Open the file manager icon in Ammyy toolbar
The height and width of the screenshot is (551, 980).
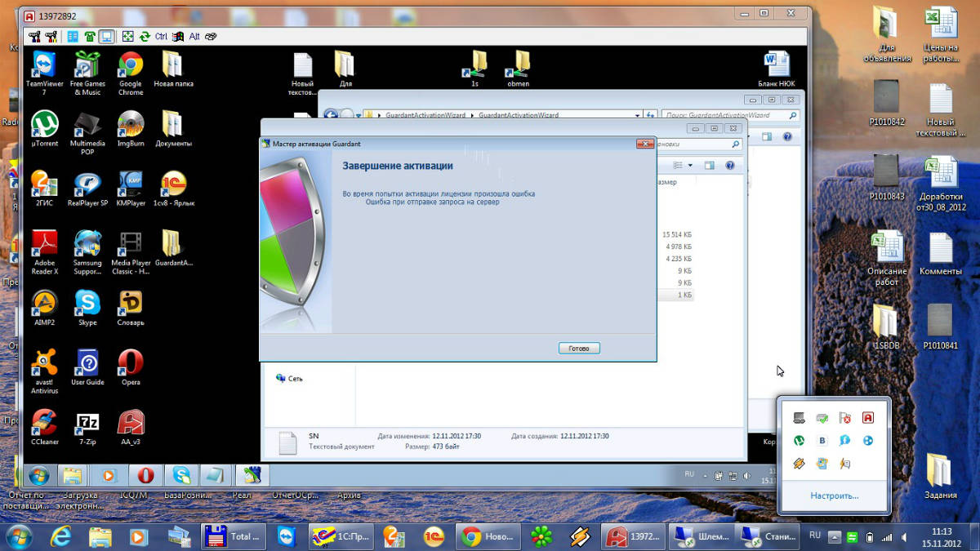point(72,37)
